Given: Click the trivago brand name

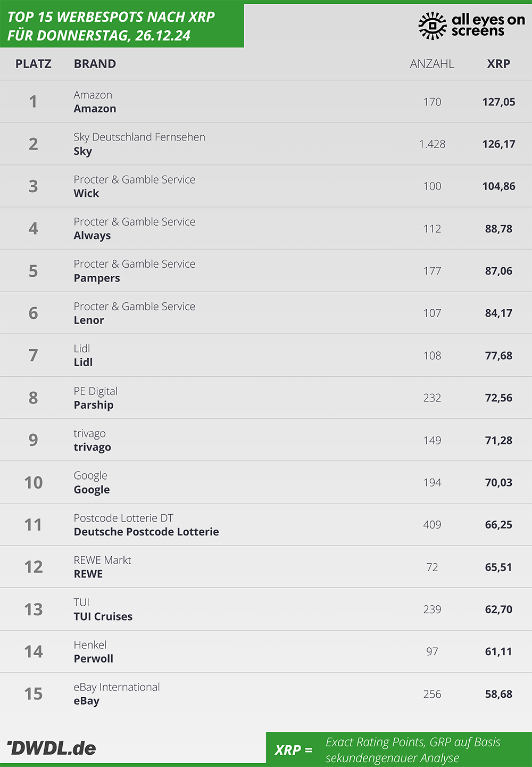Looking at the screenshot, I should tap(92, 447).
